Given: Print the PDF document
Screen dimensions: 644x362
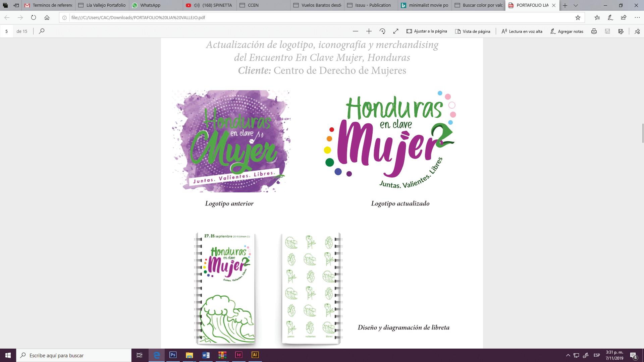Looking at the screenshot, I should tap(594, 31).
